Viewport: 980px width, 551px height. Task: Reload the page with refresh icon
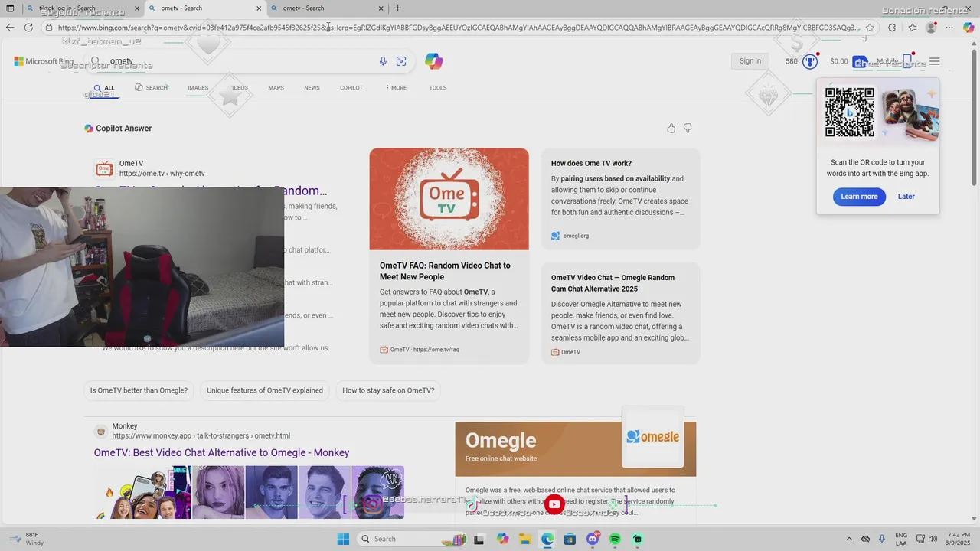pyautogui.click(x=28, y=28)
